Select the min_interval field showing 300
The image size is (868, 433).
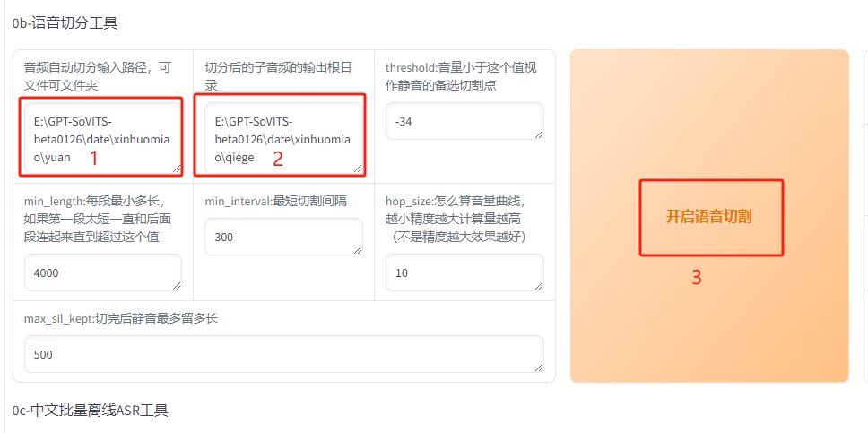click(x=284, y=237)
